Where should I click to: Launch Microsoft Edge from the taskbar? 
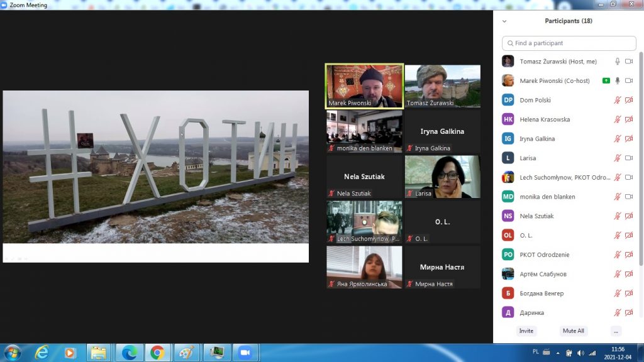point(130,352)
